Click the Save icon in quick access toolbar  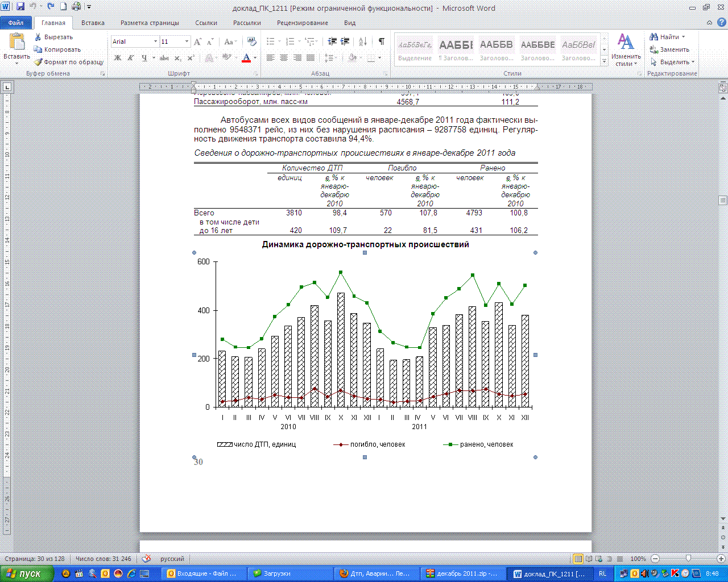point(20,7)
